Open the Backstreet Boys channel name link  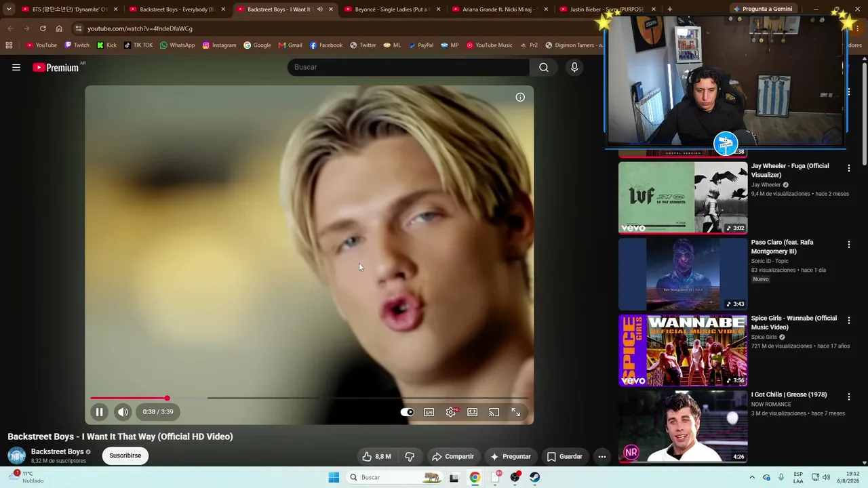click(58, 451)
